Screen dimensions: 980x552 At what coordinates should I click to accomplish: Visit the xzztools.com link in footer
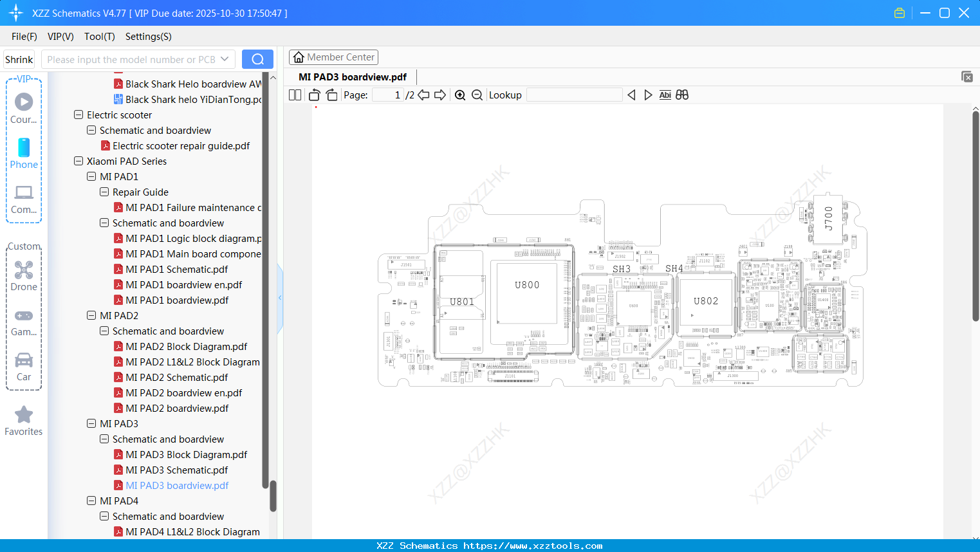click(x=533, y=546)
